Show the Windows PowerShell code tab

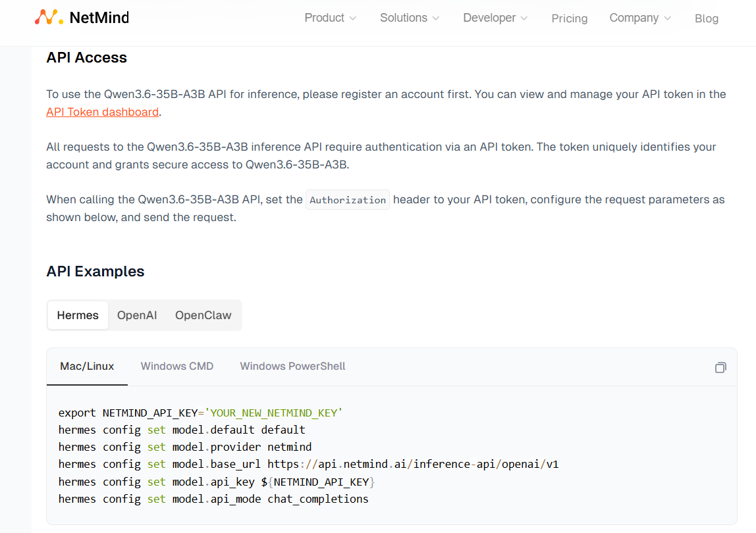(x=292, y=367)
